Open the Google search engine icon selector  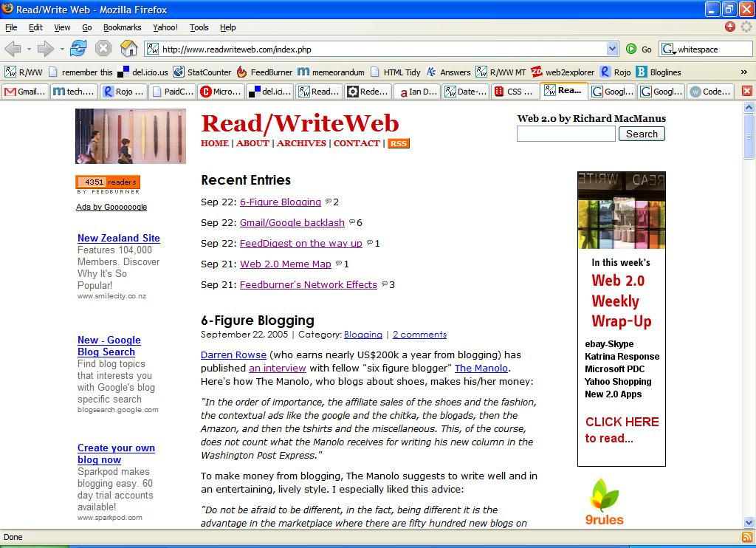[668, 49]
